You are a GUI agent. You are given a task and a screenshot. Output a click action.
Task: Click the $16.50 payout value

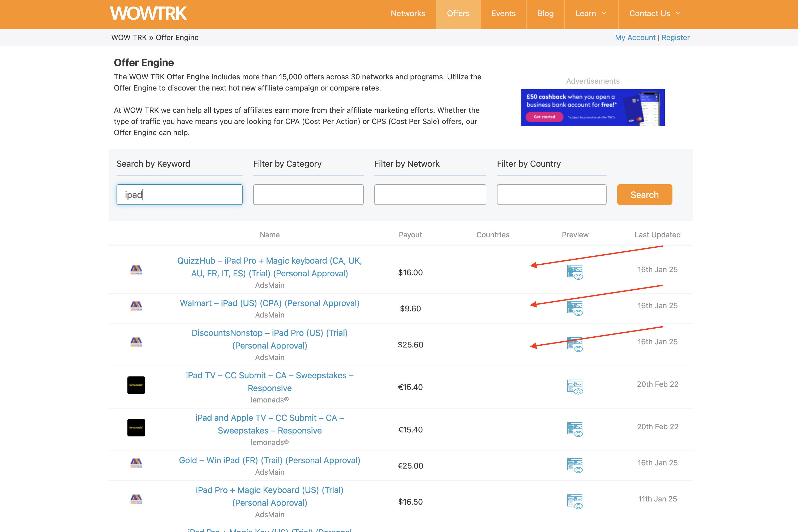(x=410, y=502)
